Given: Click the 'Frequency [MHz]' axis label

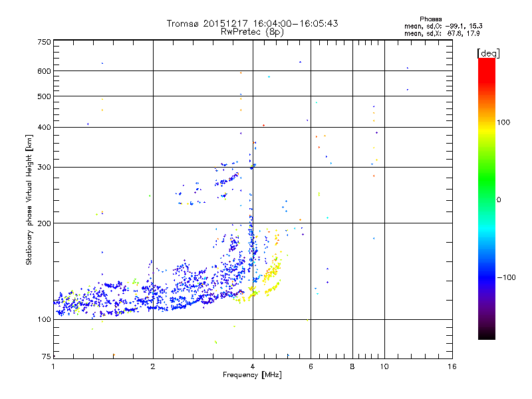Looking at the screenshot, I should [252, 375].
